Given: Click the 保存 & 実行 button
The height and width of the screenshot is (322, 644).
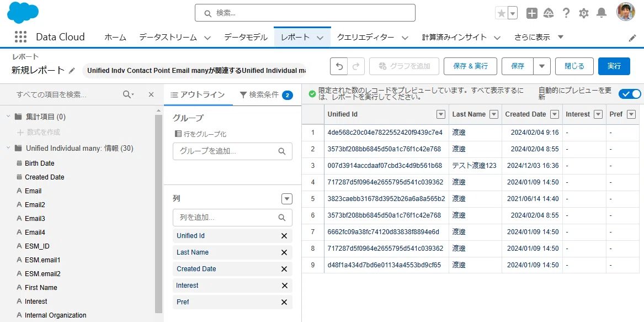Looking at the screenshot, I should 470,66.
